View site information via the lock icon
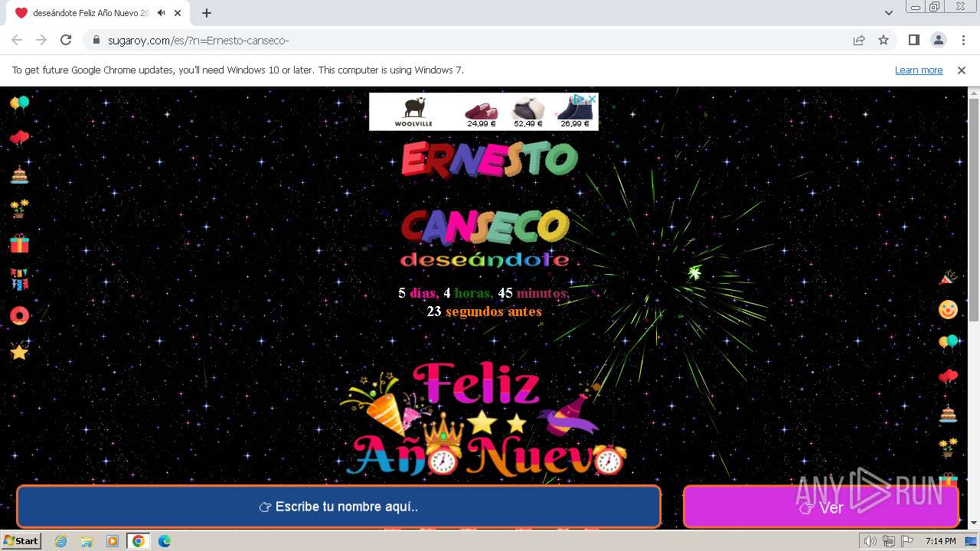This screenshot has height=551, width=980. pos(96,41)
